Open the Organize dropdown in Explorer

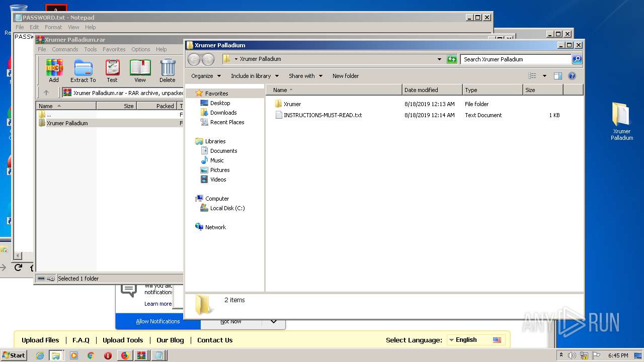[x=206, y=76]
